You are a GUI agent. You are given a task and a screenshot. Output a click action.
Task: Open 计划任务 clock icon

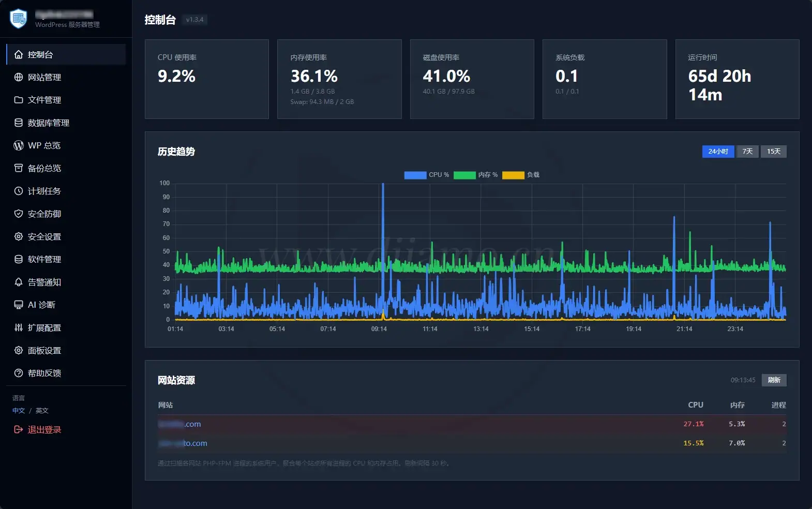point(19,191)
